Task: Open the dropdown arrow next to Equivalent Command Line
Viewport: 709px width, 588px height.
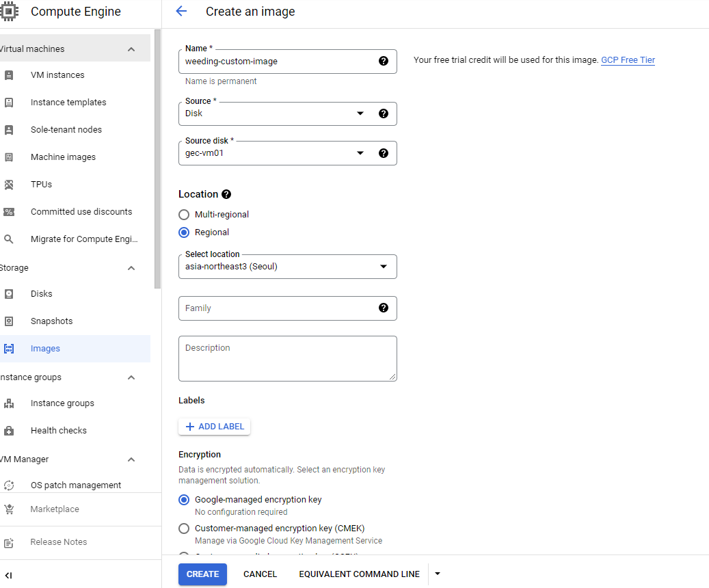Action: (x=438, y=574)
